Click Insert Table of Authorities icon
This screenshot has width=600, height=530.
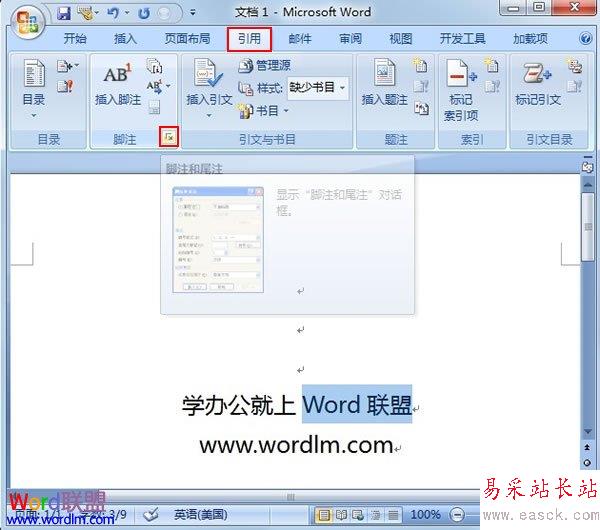click(574, 65)
